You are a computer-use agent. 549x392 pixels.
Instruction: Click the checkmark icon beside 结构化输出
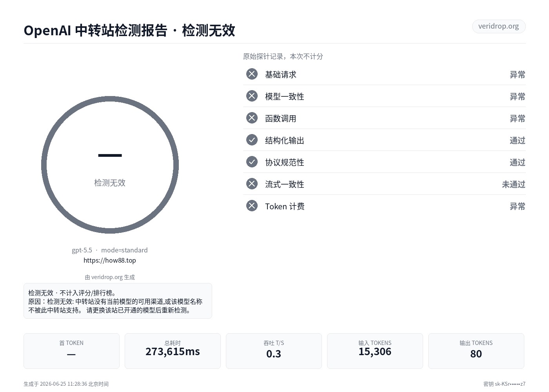click(x=252, y=140)
